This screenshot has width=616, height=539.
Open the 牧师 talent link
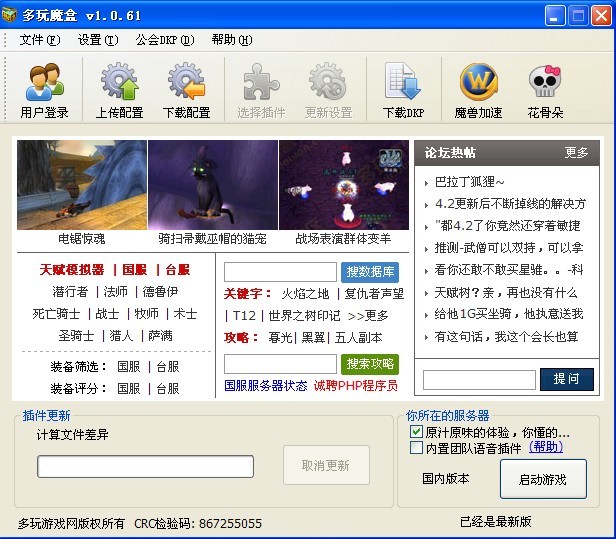(x=147, y=314)
